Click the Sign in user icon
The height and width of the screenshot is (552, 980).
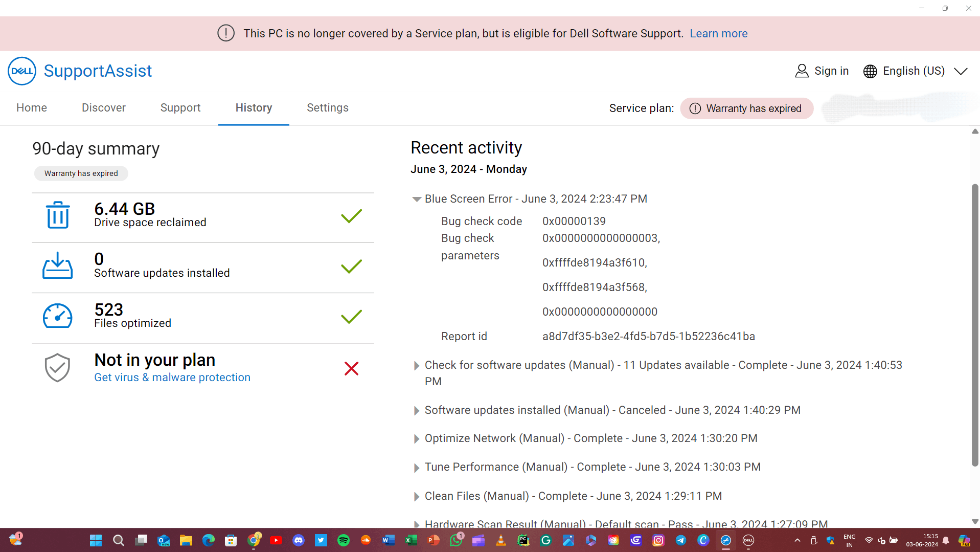click(802, 71)
